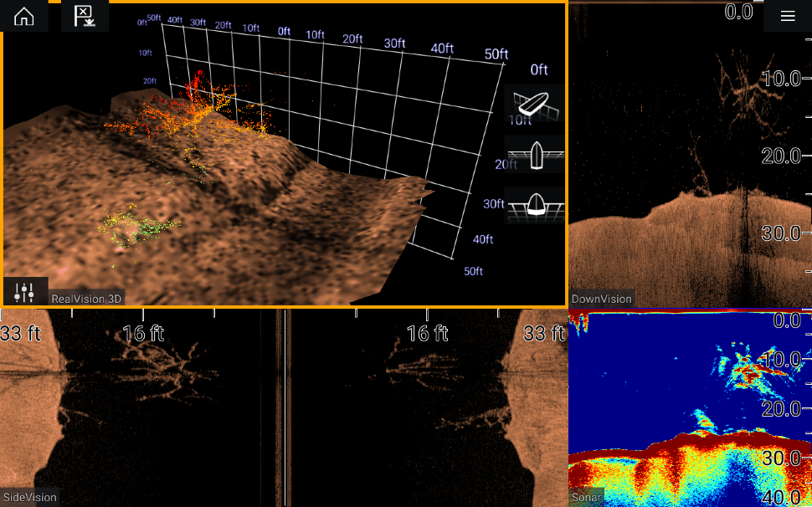Click the Sonar pane label

586,497
